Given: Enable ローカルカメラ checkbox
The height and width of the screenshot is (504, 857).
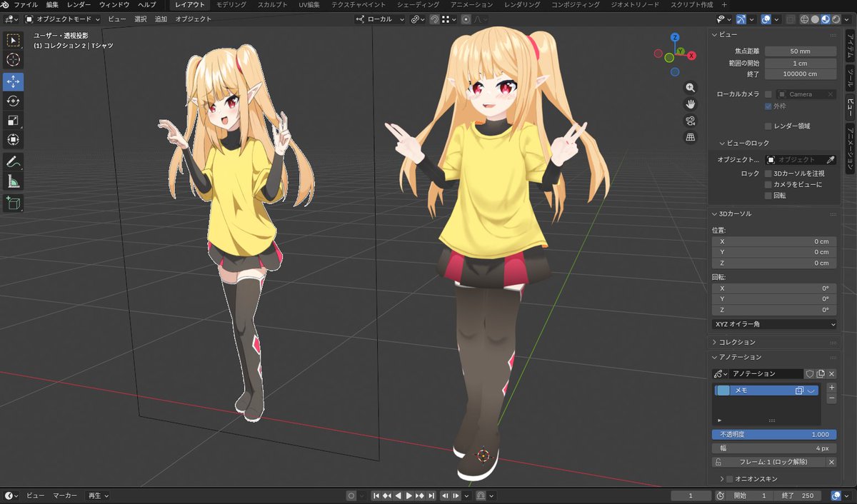Looking at the screenshot, I should (x=768, y=94).
